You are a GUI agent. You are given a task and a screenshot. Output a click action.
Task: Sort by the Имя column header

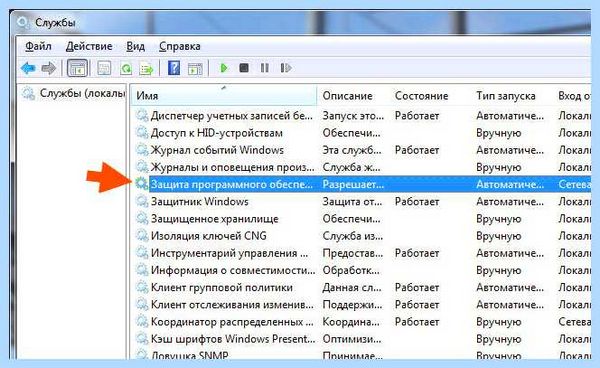224,96
